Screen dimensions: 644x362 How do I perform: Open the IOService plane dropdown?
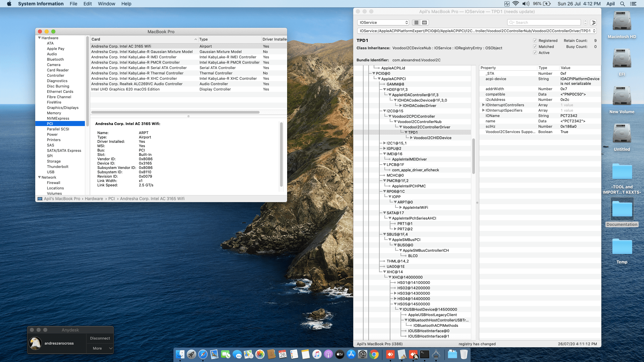(383, 22)
